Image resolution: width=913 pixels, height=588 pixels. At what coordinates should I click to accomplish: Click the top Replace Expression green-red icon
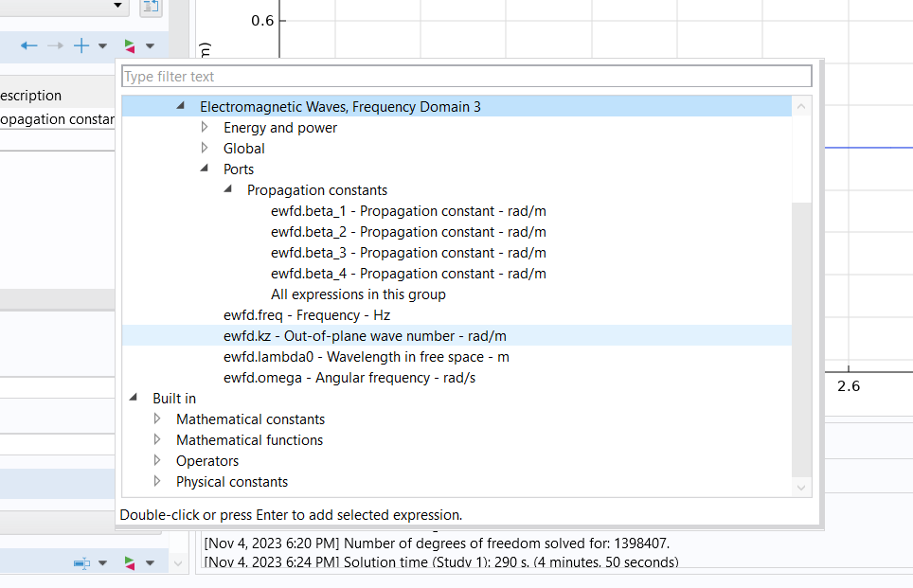129,45
